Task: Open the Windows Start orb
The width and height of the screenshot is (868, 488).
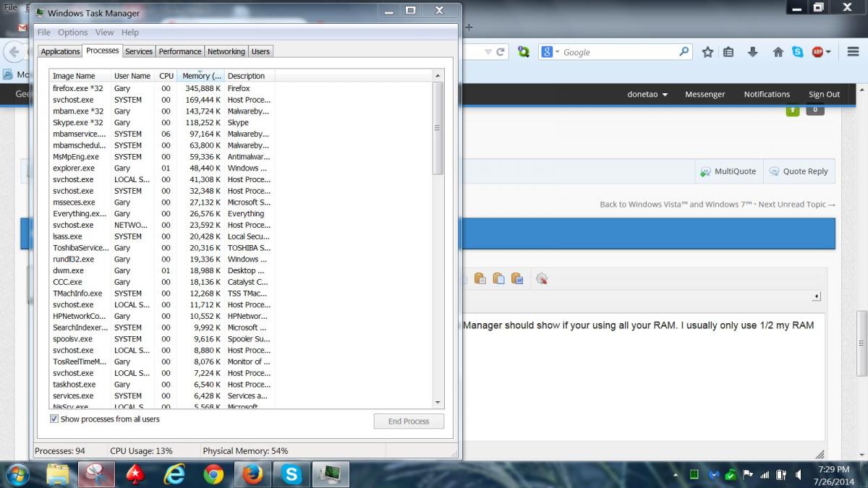Action: [x=17, y=474]
